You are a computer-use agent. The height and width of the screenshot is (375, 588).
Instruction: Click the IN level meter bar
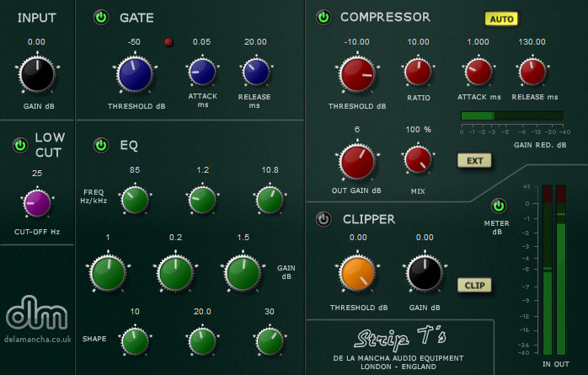[547, 270]
